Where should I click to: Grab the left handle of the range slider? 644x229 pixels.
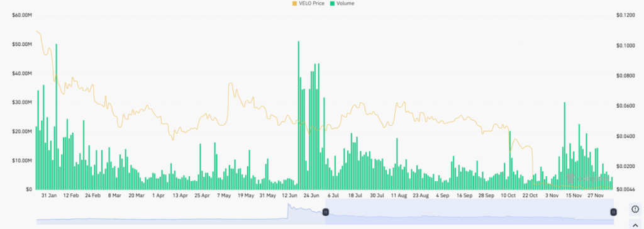[x=325, y=212]
